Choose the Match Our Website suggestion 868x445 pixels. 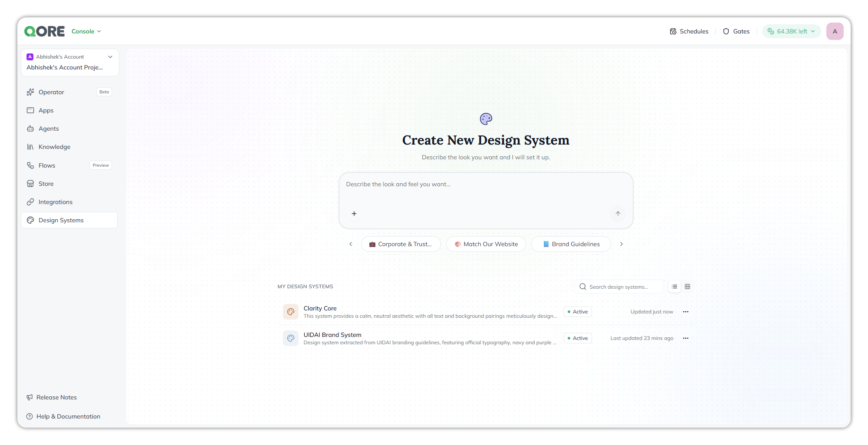click(486, 244)
